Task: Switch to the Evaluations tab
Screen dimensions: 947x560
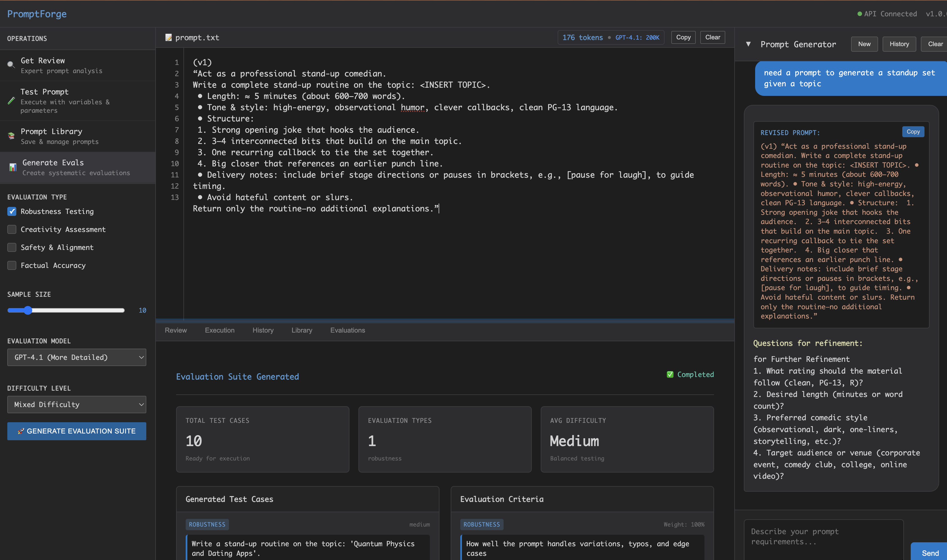Action: 347,330
